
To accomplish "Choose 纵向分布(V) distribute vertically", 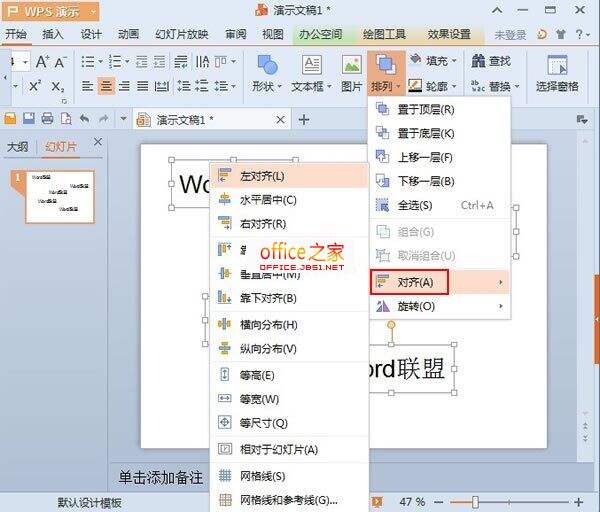I will pyautogui.click(x=290, y=349).
